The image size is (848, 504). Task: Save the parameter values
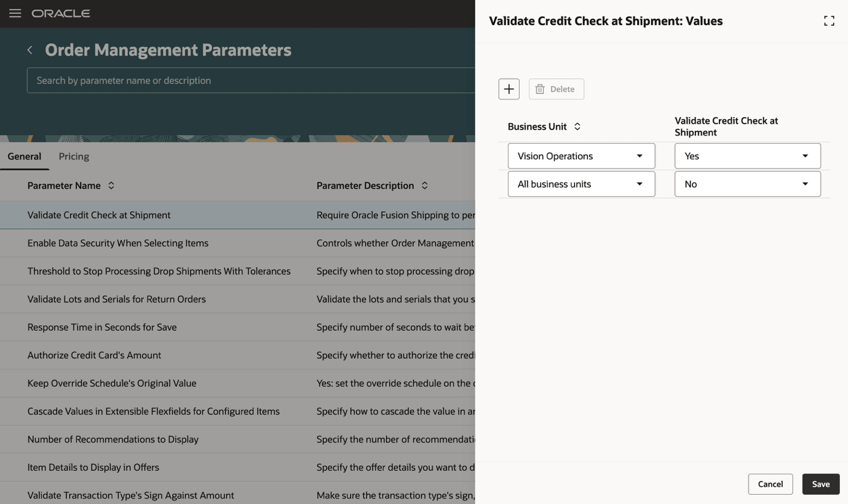click(821, 484)
